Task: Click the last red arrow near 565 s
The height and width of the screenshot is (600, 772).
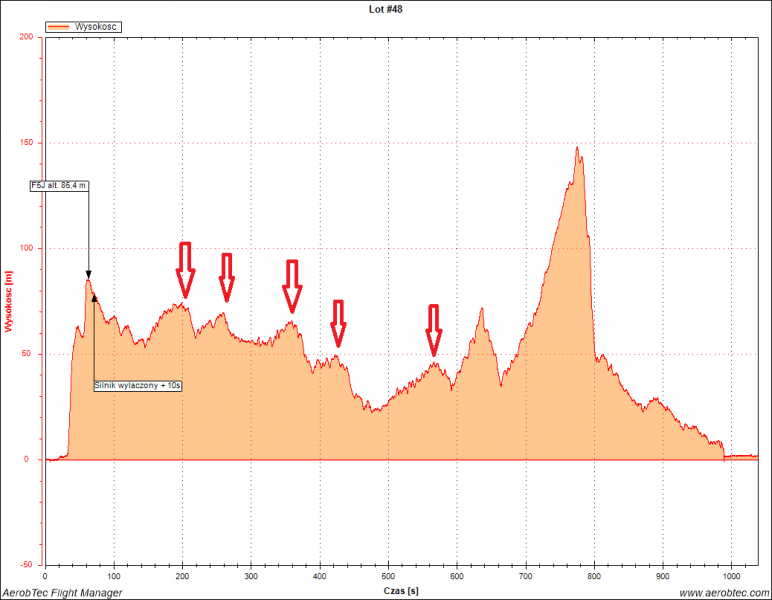Action: point(434,330)
